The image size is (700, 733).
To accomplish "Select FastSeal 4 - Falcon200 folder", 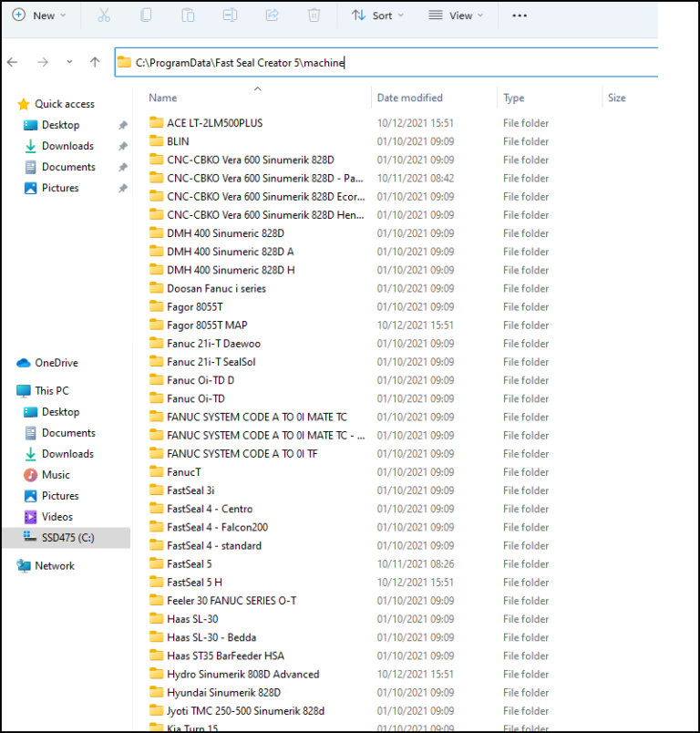I will (217, 527).
